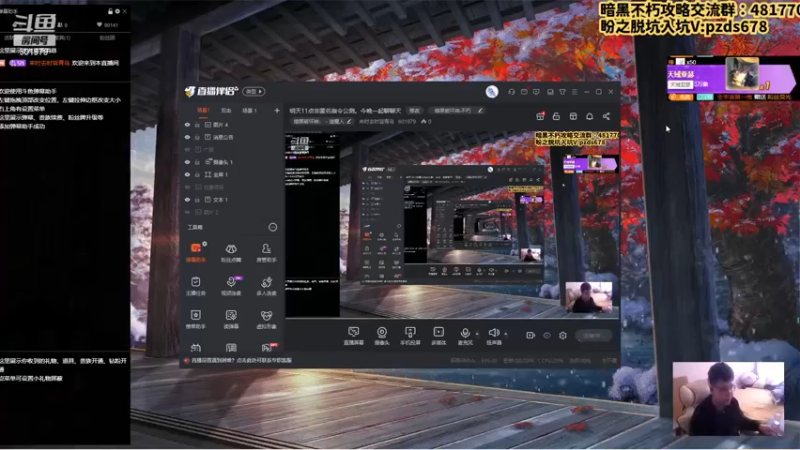Open the gift box icon with red badge

pos(540,116)
